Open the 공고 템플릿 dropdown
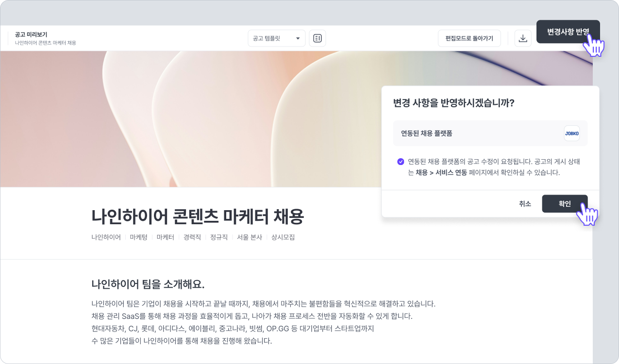Image resolution: width=619 pixels, height=364 pixels. (x=276, y=38)
